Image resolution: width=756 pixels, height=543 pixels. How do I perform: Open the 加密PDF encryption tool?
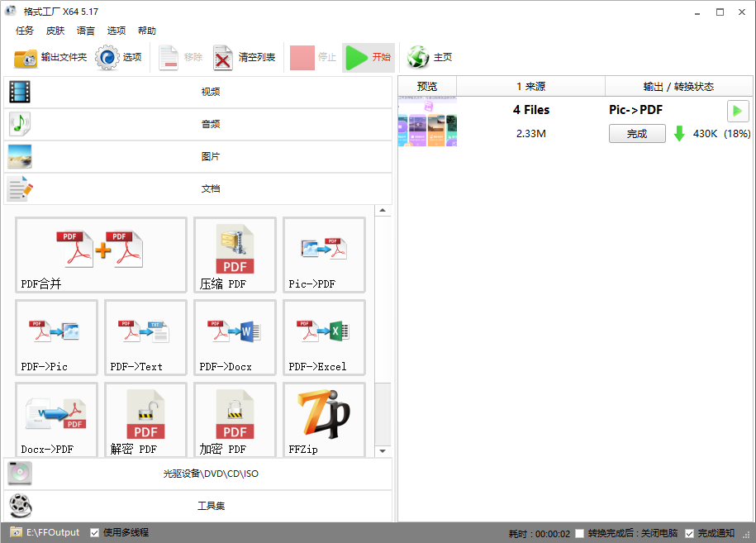235,420
